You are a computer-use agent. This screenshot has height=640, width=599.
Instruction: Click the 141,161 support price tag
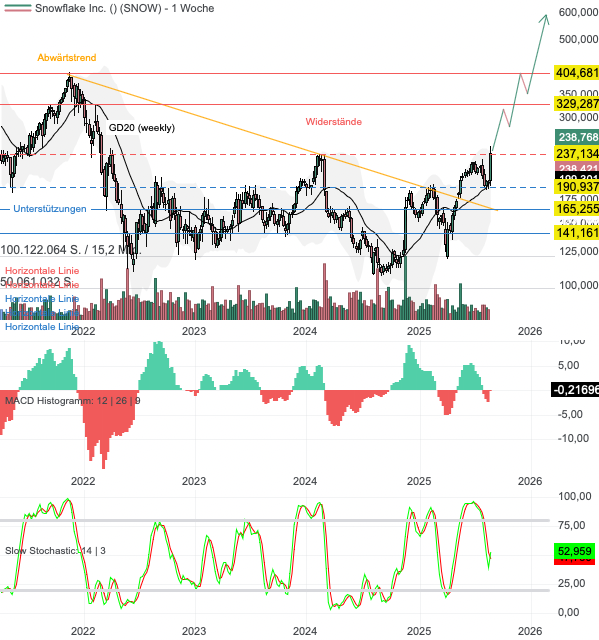(577, 233)
